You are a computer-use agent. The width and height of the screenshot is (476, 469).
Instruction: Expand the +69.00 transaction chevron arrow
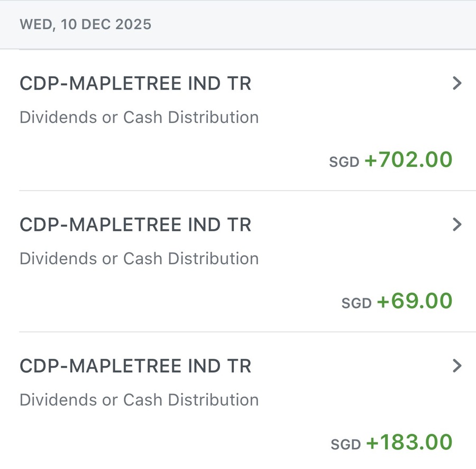point(457,224)
